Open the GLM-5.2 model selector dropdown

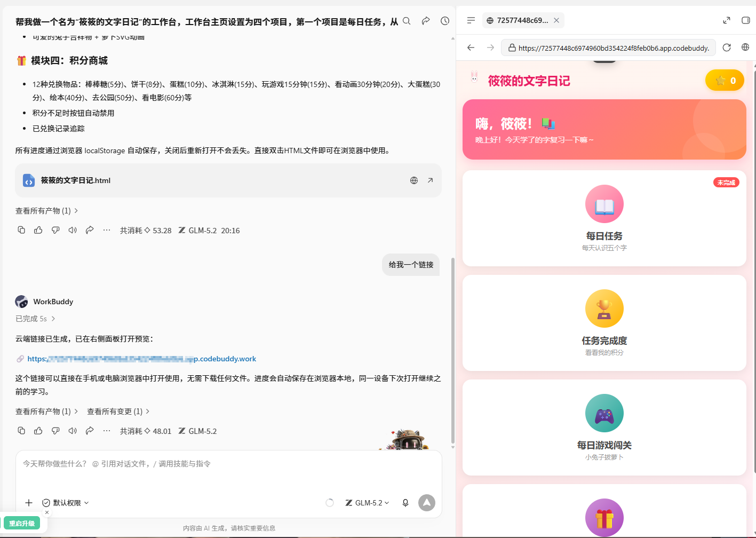click(368, 503)
